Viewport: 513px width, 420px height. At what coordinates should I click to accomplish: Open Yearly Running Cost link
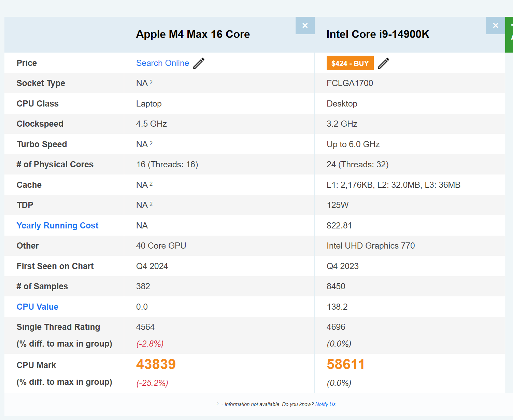click(x=57, y=226)
